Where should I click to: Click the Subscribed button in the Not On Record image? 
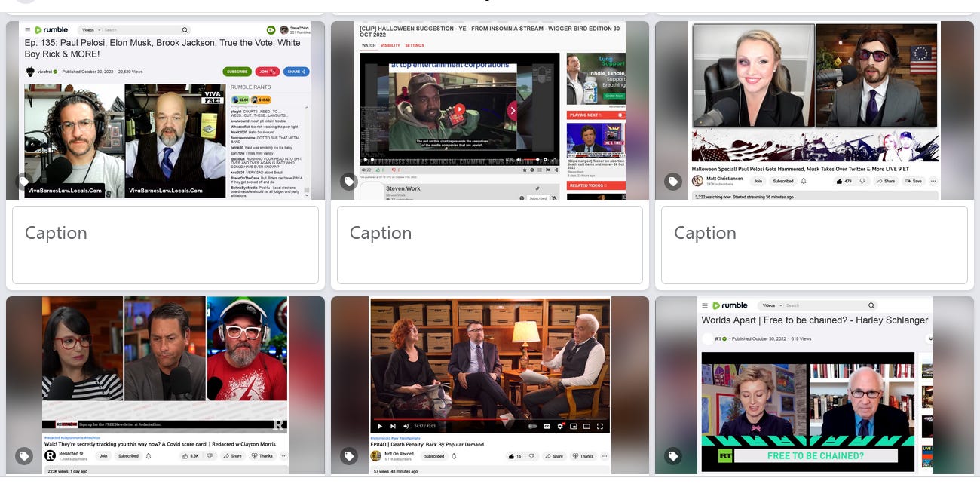pos(435,455)
